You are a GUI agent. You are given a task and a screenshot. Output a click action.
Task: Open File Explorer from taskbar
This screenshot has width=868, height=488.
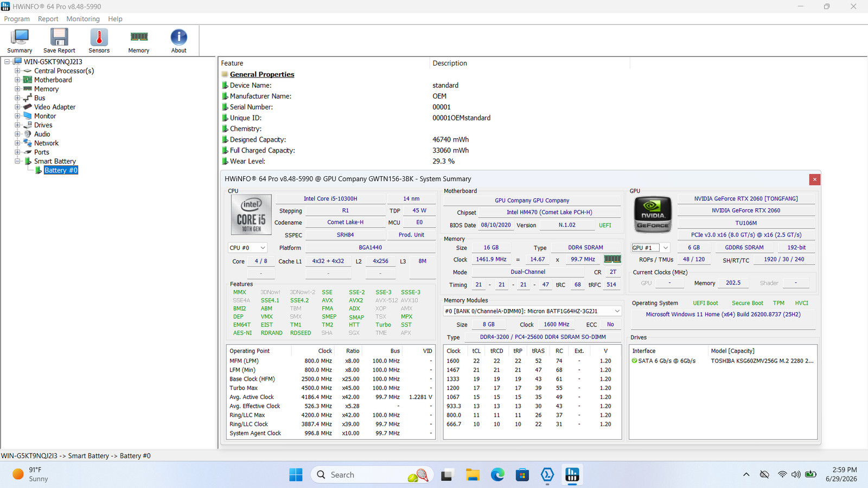pos(473,475)
